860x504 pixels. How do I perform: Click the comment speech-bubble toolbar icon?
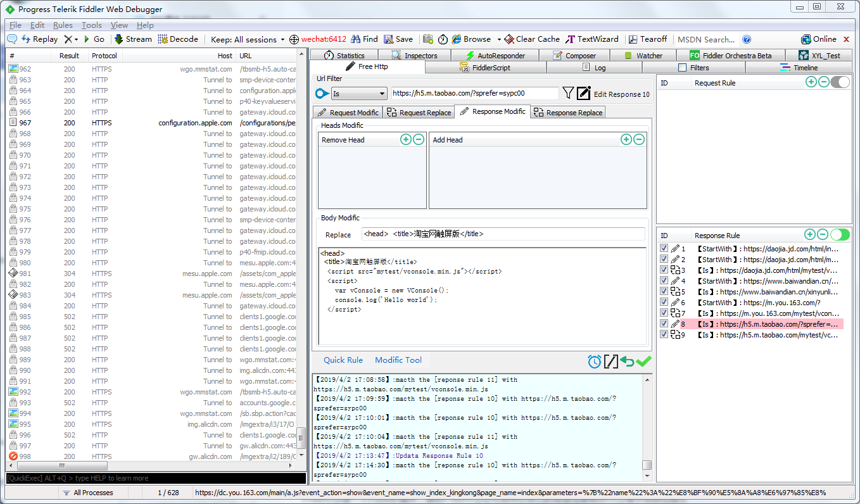[x=12, y=39]
